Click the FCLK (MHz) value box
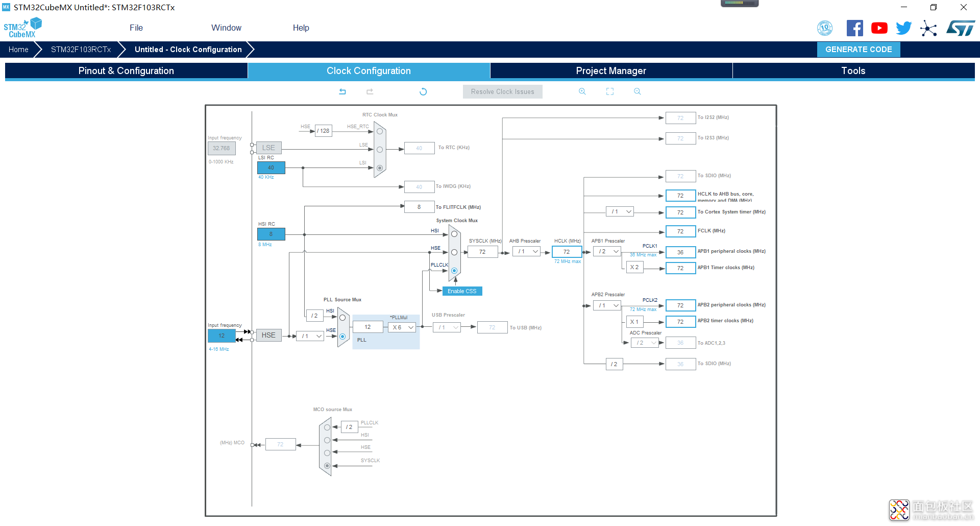 (x=680, y=231)
